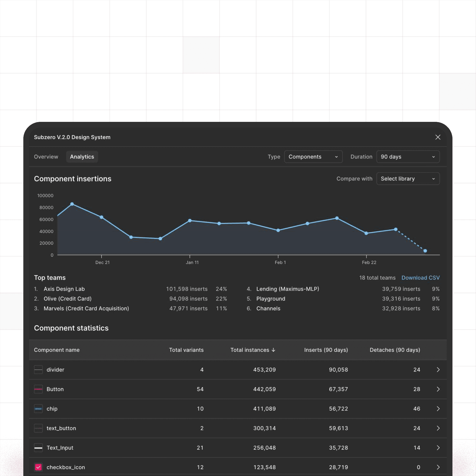Sort by Total variants column header
476x476 pixels.
[186, 350]
